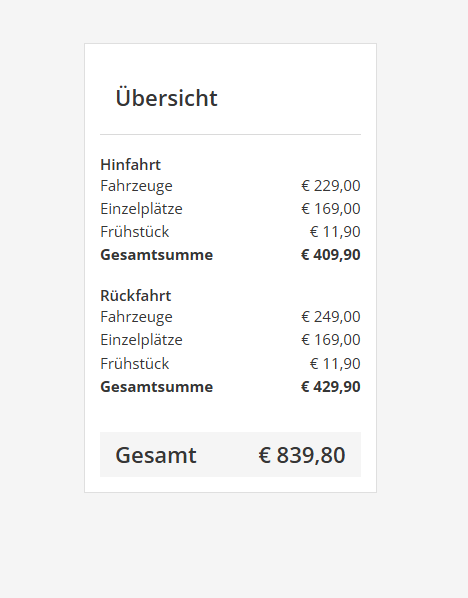Select the Rückfahrt section label
The height and width of the screenshot is (598, 468).
point(135,296)
